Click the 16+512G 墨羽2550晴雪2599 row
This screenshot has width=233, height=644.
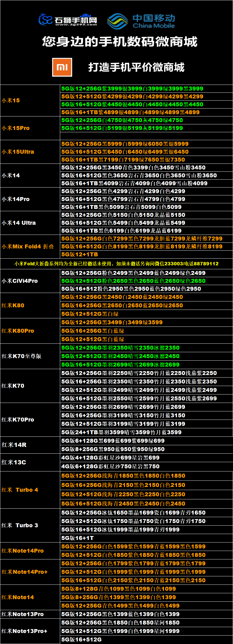[147, 398]
